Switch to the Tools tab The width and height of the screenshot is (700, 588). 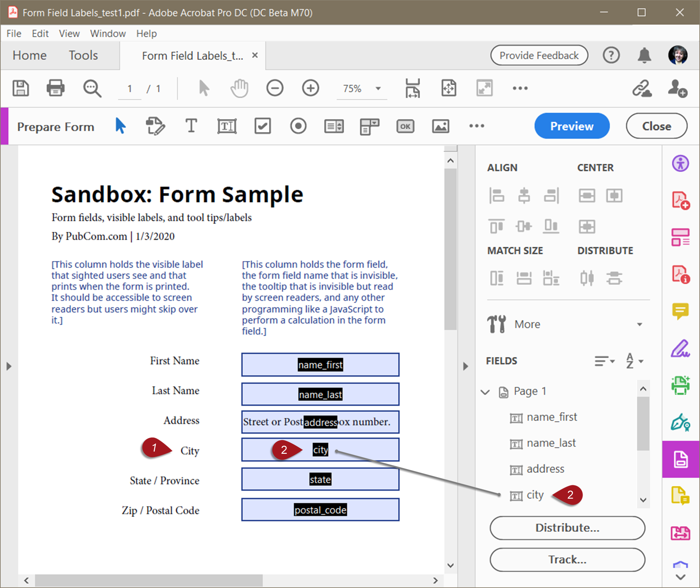click(83, 55)
